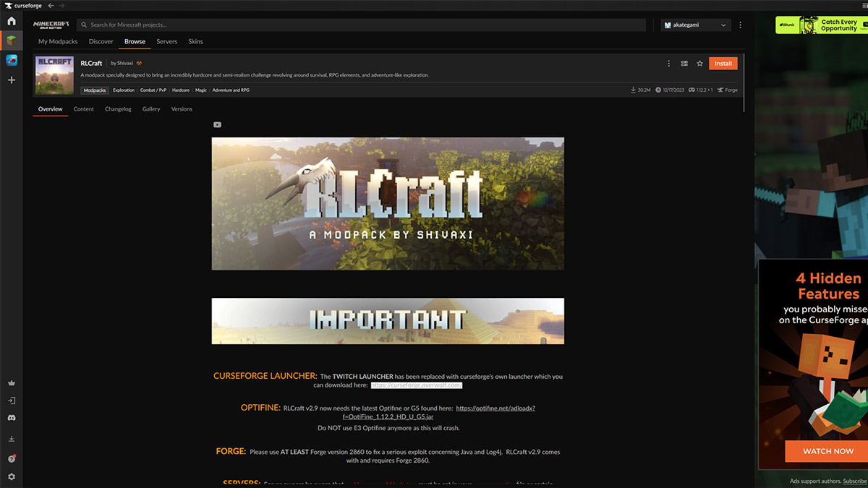Navigate forward with the right arrow
Screen dimensions: 868x488
61,5
